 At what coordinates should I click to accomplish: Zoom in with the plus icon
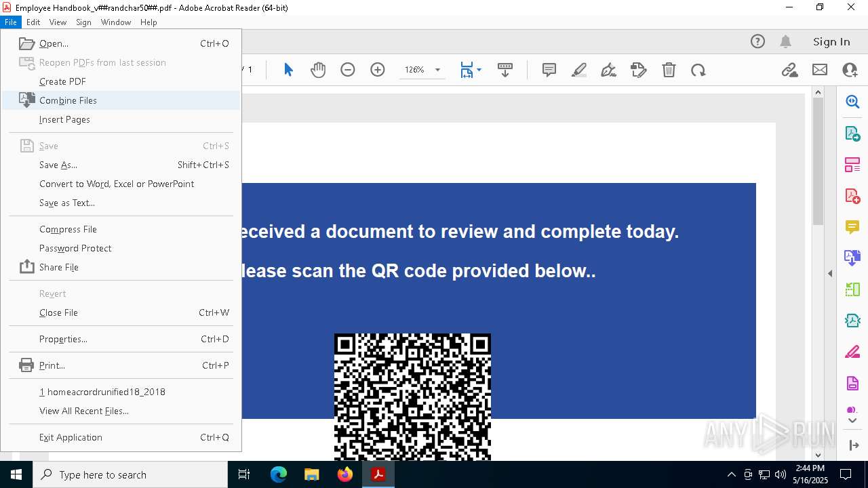[378, 70]
